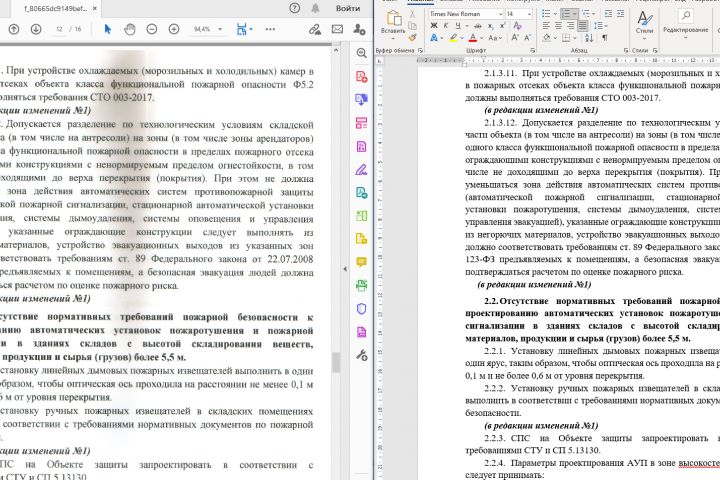Open the share with others person icon
Image resolution: width=720 pixels, height=480 pixels.
359,29
